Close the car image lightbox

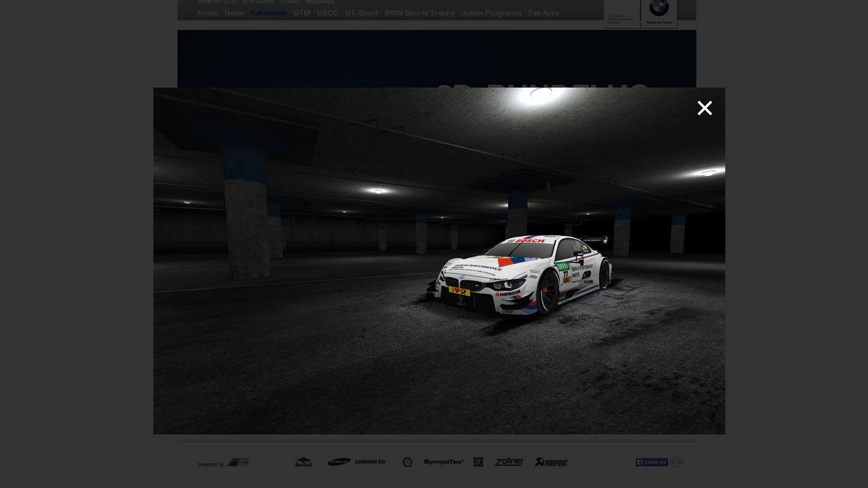[x=704, y=108]
